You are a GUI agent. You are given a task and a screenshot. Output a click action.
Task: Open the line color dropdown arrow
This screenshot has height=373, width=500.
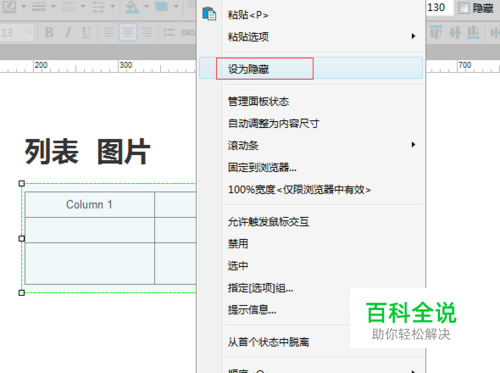click(x=24, y=6)
